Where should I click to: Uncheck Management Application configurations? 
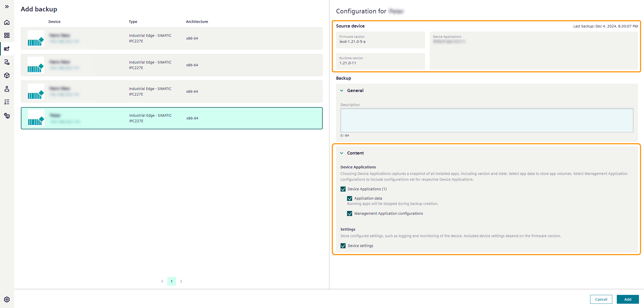coord(350,213)
